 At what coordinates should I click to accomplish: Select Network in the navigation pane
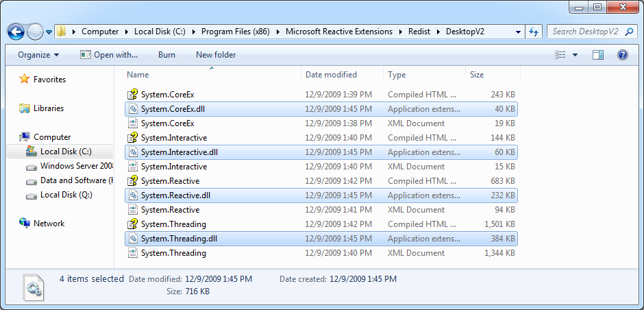[49, 224]
